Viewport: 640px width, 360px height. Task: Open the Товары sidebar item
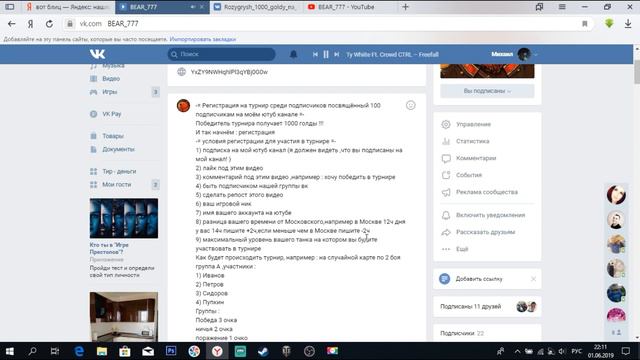pos(113,136)
